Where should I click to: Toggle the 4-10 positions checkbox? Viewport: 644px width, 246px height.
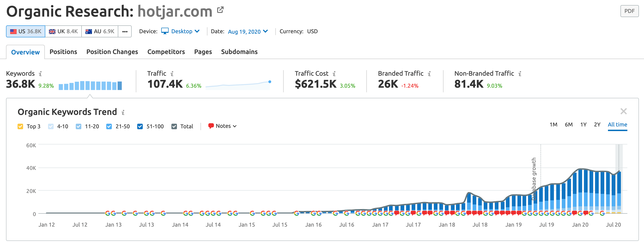pyautogui.click(x=51, y=126)
